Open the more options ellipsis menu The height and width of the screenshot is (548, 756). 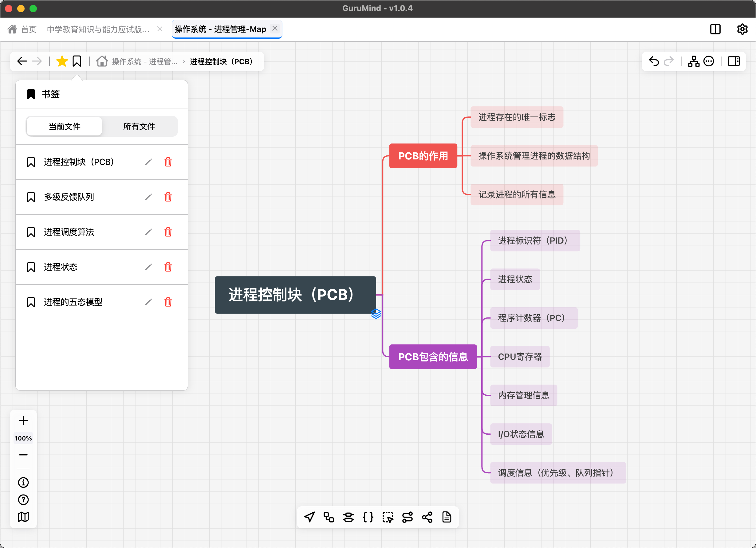pyautogui.click(x=709, y=61)
